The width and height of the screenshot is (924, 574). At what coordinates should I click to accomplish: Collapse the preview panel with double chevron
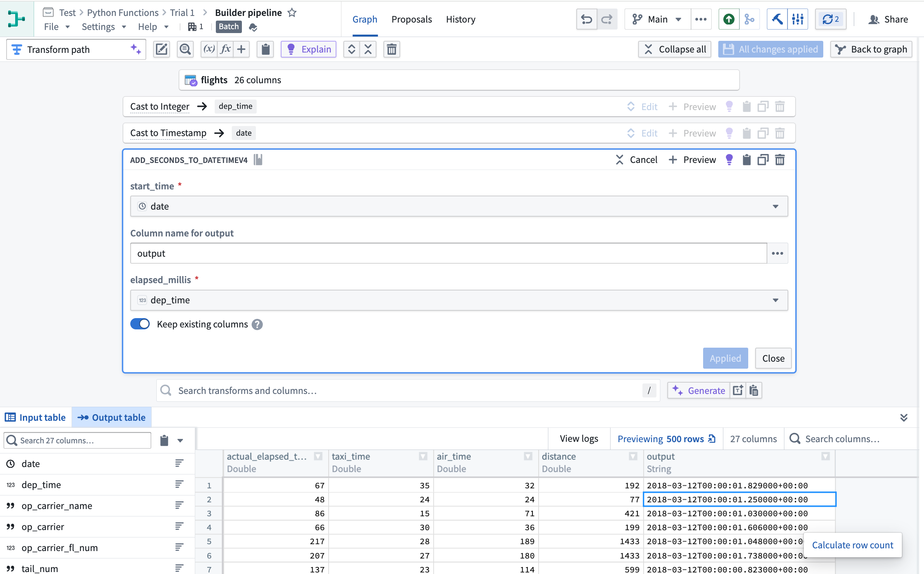click(904, 417)
